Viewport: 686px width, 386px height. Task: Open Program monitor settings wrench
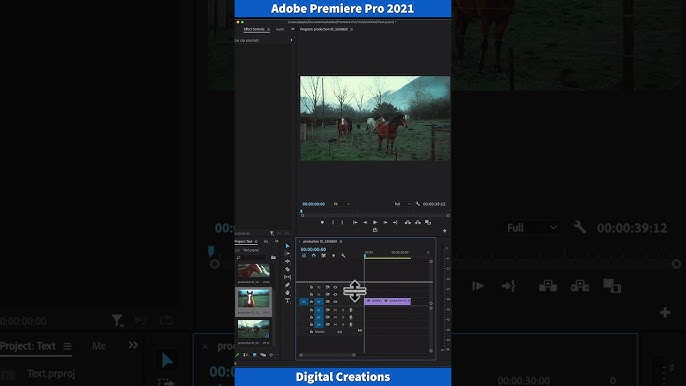click(418, 204)
